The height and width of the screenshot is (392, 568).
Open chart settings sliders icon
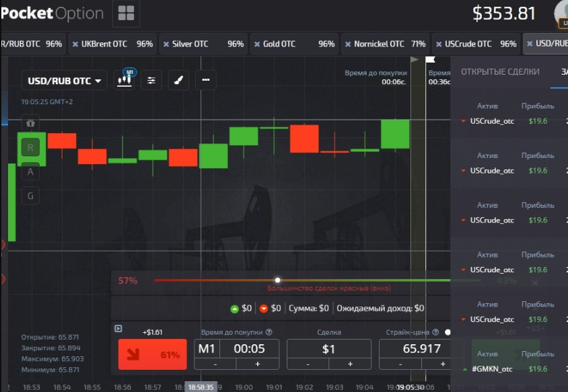click(151, 80)
